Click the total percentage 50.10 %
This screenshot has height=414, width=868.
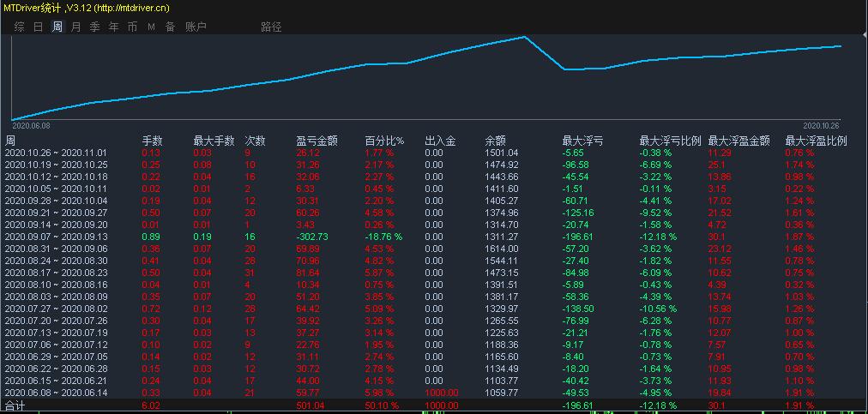382,405
